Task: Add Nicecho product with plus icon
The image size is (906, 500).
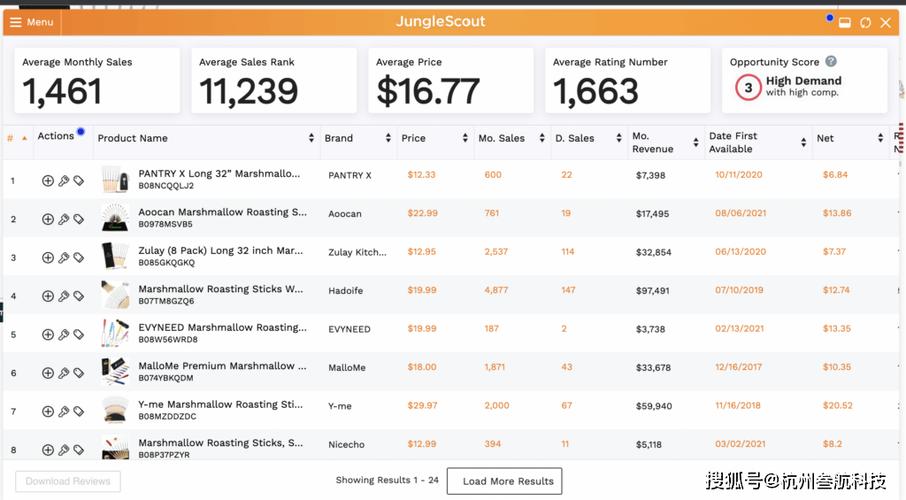Action: (x=48, y=450)
